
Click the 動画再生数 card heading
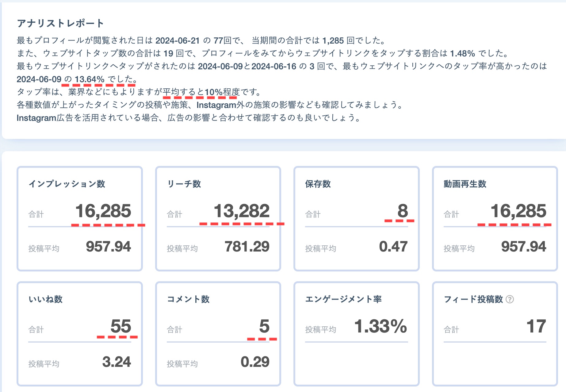(465, 184)
